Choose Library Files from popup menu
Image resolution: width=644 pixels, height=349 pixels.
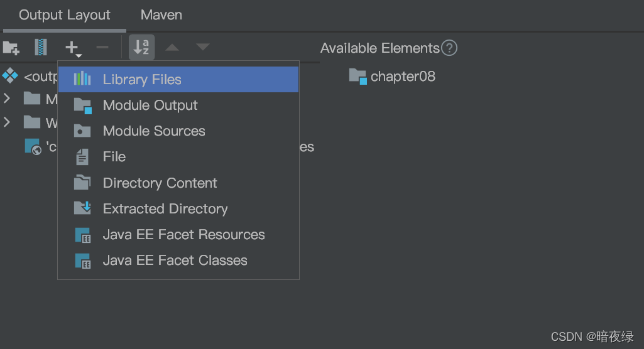pos(142,80)
